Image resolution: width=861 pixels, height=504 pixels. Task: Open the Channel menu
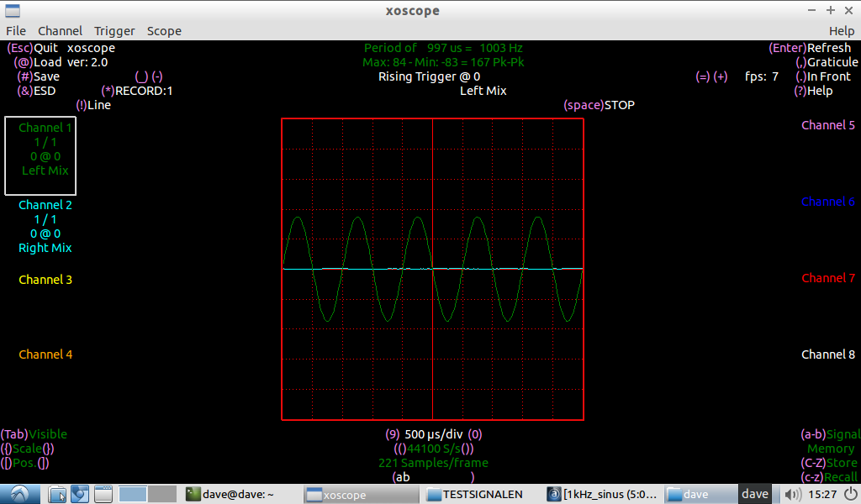click(60, 31)
